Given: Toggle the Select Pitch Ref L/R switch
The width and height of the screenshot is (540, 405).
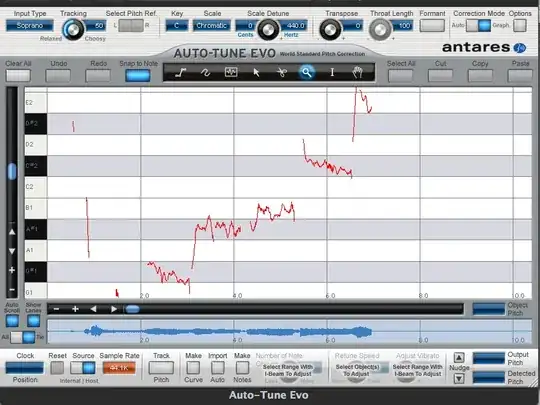Looking at the screenshot, I should (x=131, y=25).
